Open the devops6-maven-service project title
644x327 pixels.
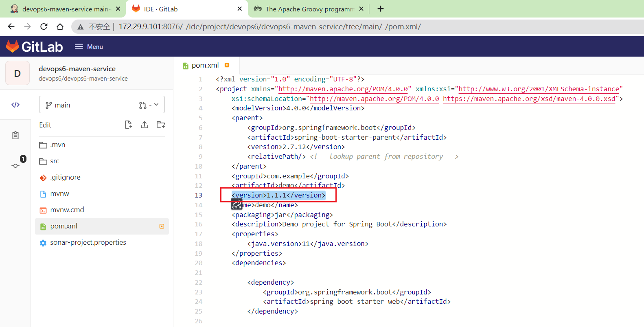pos(77,68)
